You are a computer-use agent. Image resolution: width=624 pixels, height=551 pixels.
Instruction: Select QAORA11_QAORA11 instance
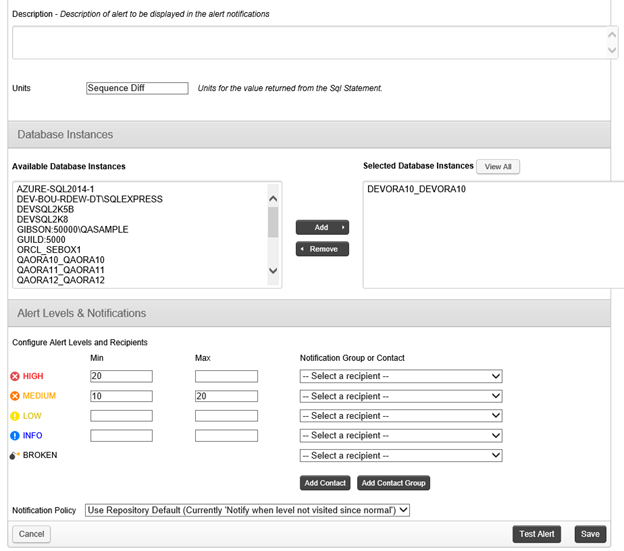pyautogui.click(x=60, y=270)
